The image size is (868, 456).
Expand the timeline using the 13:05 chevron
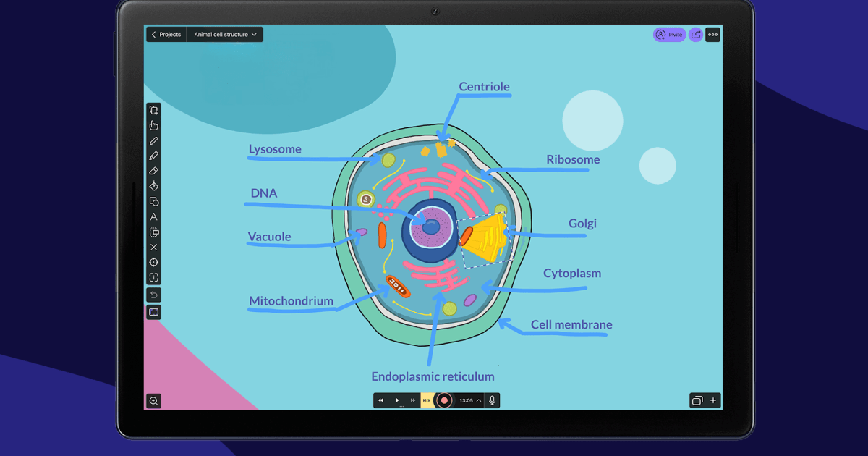pyautogui.click(x=479, y=400)
